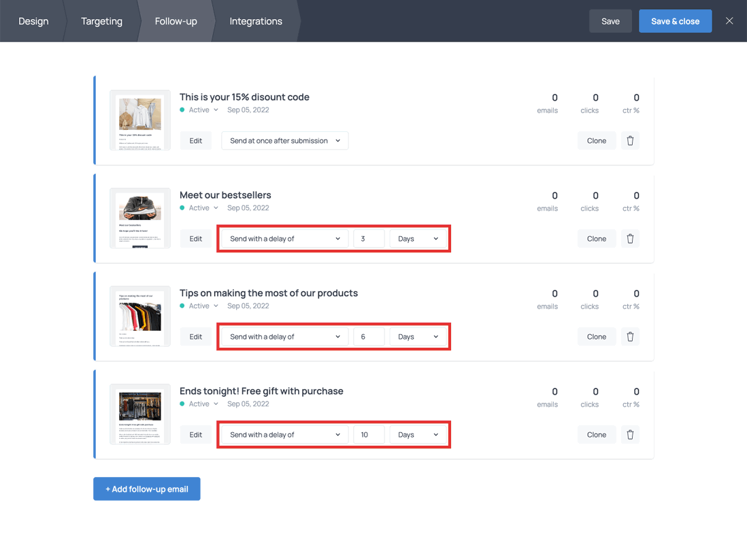Delete the "This is your 15% disount code" email
Viewport: 747px width, 560px height.
coord(630,140)
